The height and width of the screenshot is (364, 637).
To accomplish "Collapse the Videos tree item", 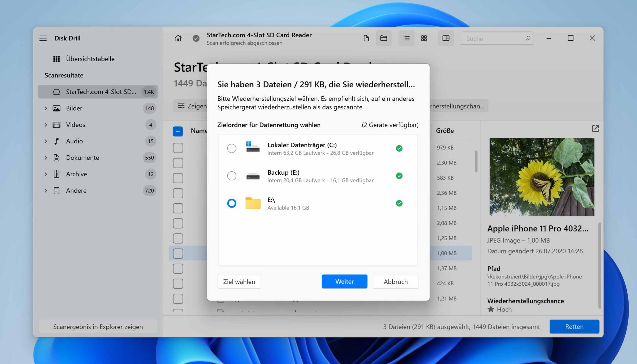I will 46,125.
